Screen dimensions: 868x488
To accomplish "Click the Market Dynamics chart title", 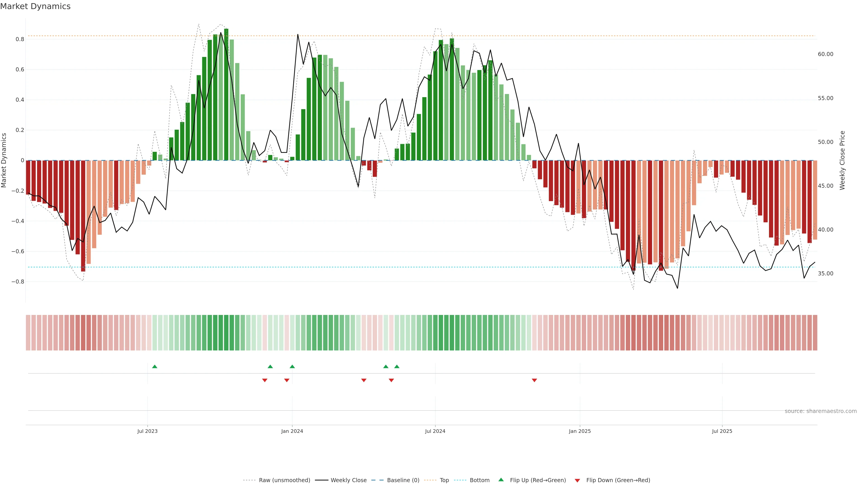I will pyautogui.click(x=35, y=6).
